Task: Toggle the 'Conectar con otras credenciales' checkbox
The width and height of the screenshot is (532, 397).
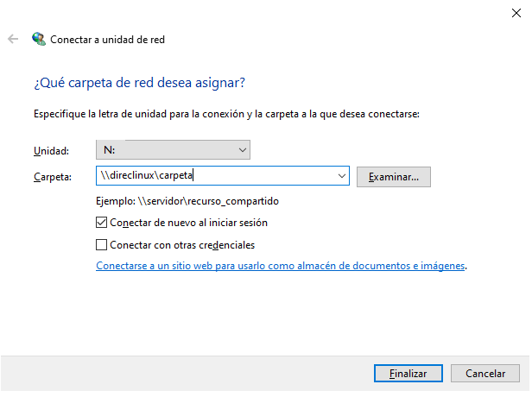Action: point(101,245)
